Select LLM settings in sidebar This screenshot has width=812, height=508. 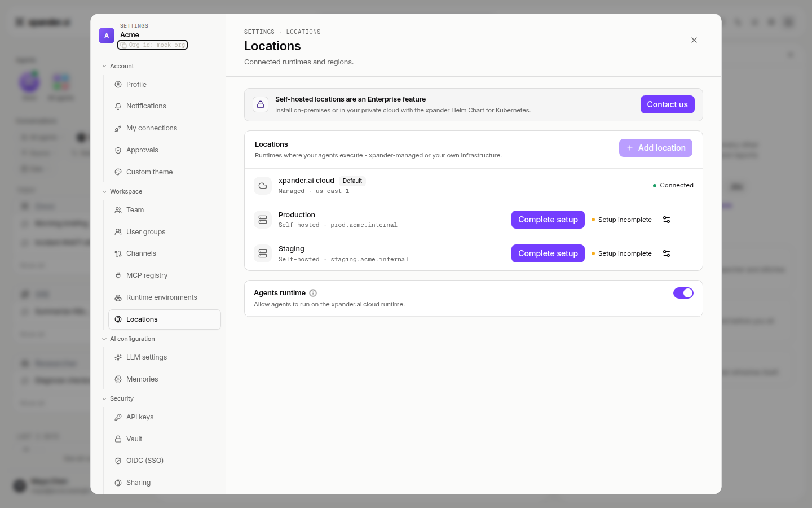164,357
